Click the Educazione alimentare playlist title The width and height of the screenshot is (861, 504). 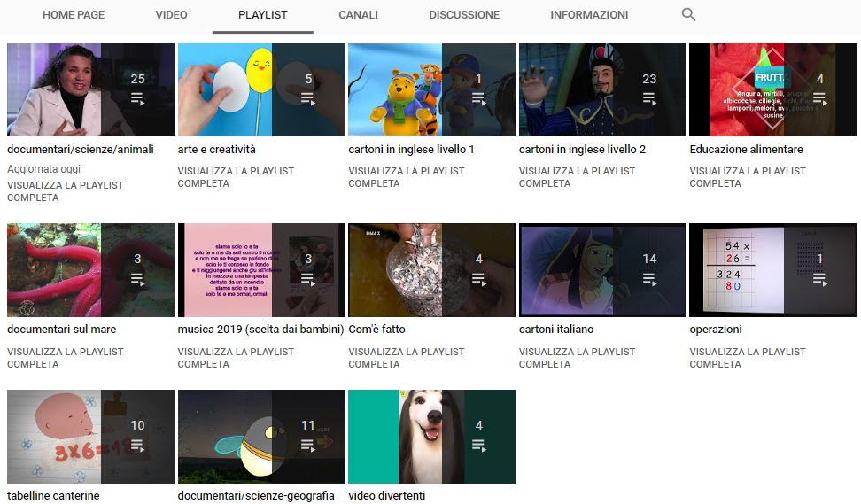pyautogui.click(x=746, y=149)
